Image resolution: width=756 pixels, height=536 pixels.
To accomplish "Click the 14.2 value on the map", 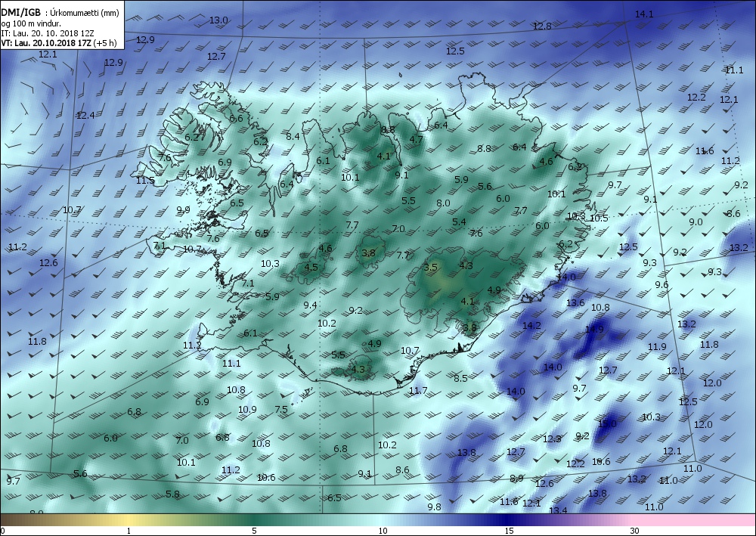I will click(531, 325).
